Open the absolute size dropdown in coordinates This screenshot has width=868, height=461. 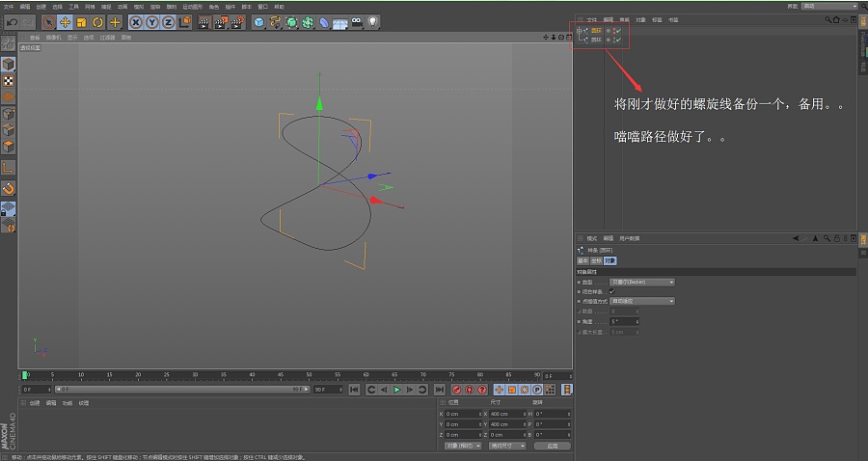click(507, 446)
